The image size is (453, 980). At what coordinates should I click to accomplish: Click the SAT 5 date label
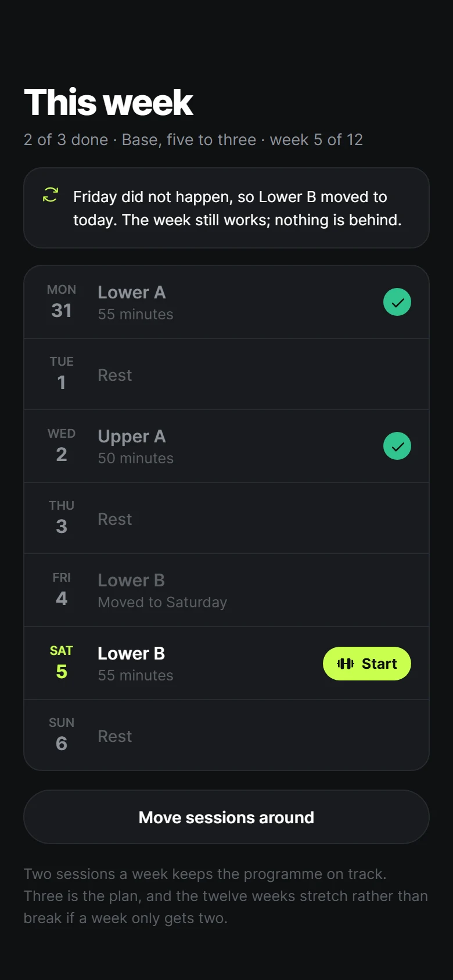[62, 662]
